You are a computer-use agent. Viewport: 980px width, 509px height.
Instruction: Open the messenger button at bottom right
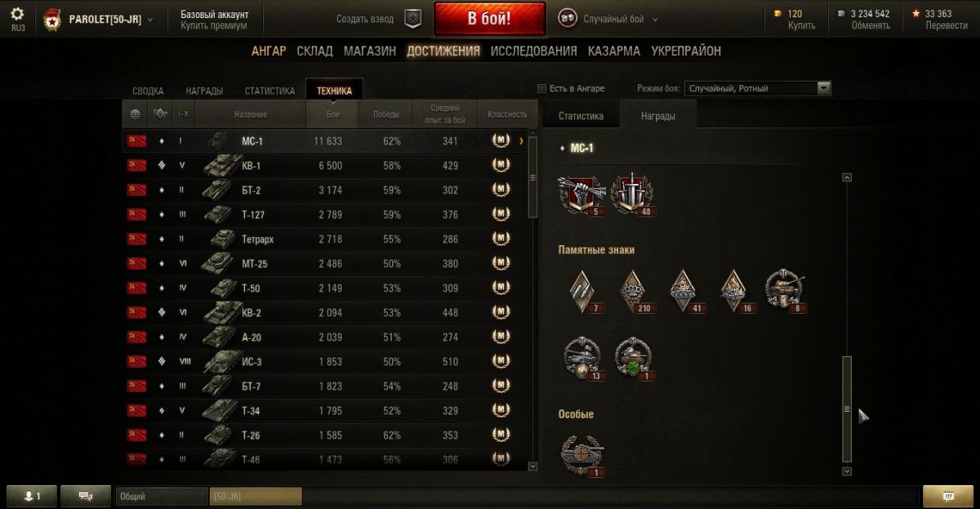[x=947, y=496]
